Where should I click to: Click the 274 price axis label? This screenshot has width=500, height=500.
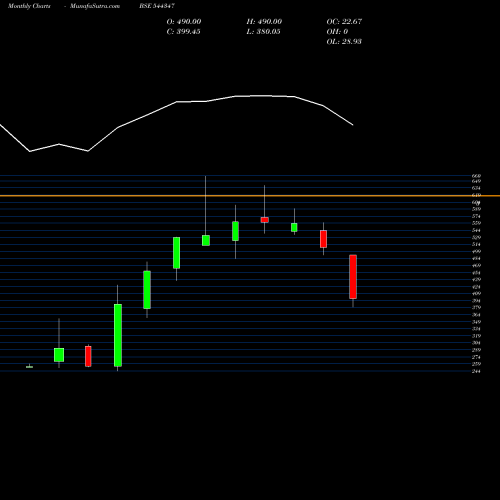pos(476,357)
